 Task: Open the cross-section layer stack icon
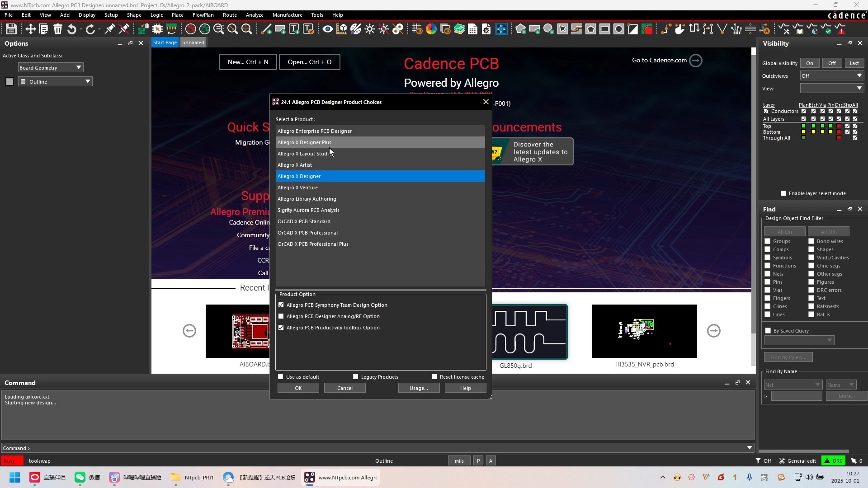pyautogui.click(x=459, y=29)
